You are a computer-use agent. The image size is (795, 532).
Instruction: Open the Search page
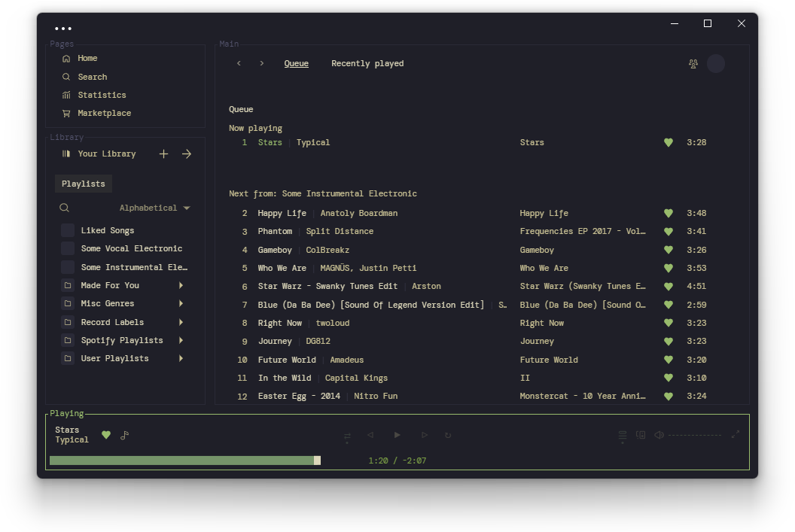(x=93, y=77)
